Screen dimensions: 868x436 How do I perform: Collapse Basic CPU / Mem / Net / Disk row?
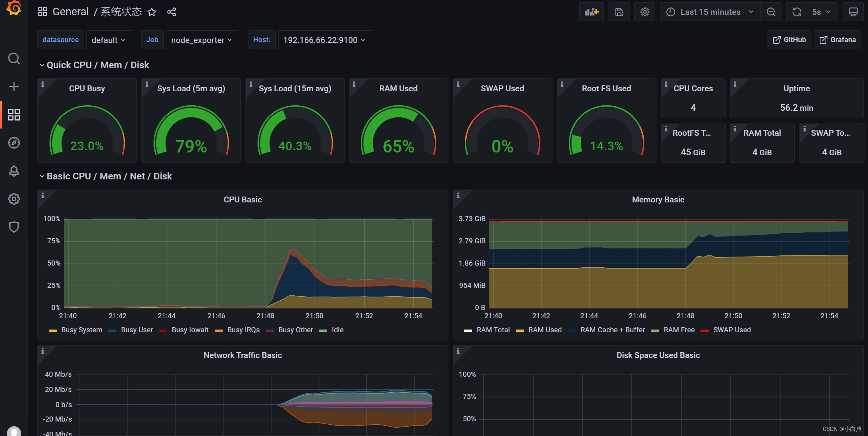pyautogui.click(x=105, y=176)
